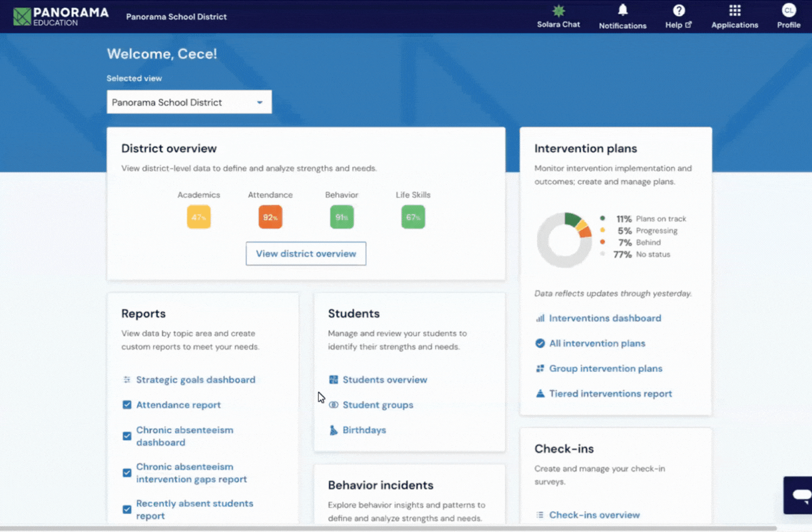This screenshot has width=812, height=532.
Task: Click the Students overview icon
Action: (x=334, y=380)
